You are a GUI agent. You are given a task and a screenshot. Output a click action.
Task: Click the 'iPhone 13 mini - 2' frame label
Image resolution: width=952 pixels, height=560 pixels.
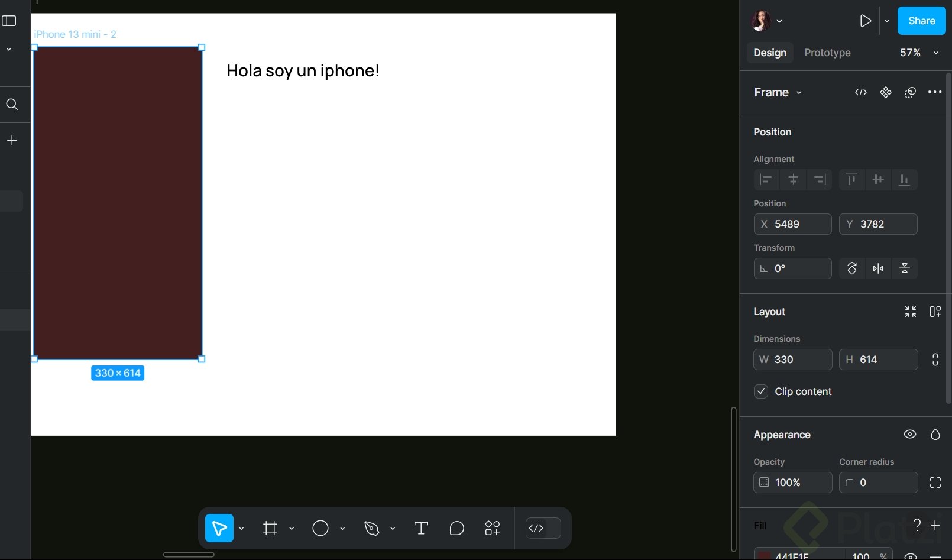(x=75, y=34)
